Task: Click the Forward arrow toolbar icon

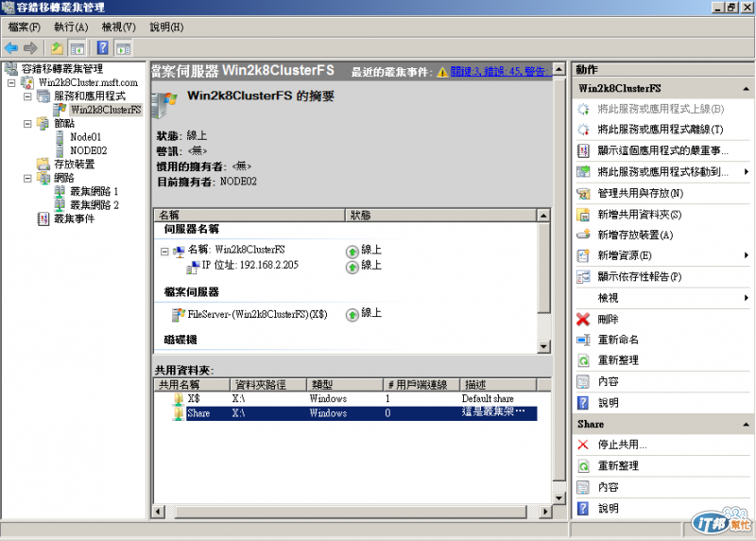Action: point(30,48)
